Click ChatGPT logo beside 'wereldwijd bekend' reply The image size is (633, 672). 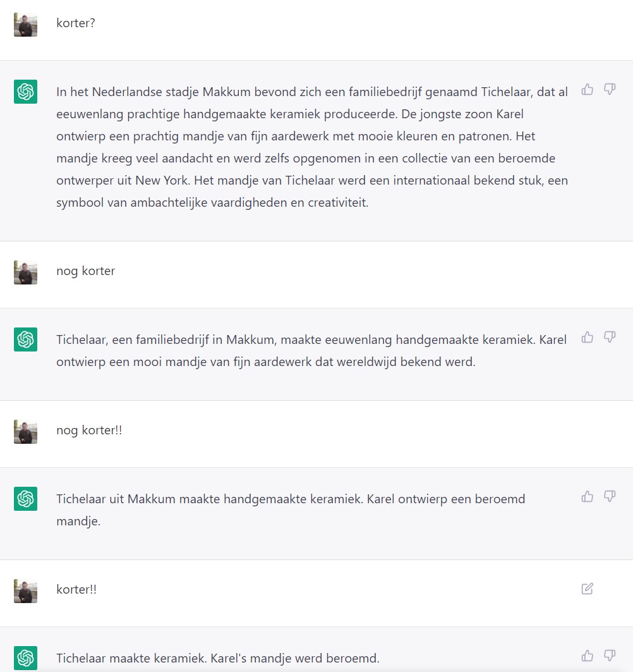(x=26, y=339)
